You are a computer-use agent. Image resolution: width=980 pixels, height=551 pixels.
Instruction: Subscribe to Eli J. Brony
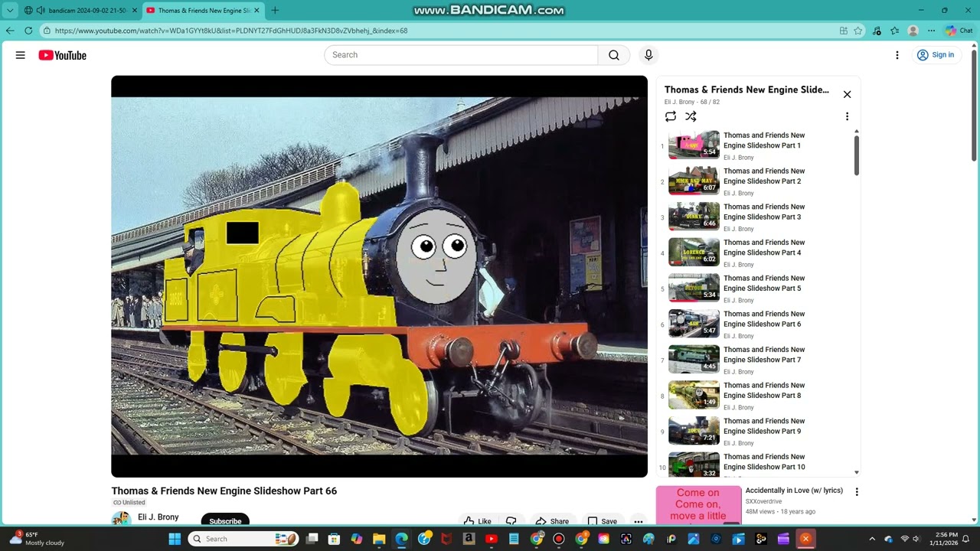tap(225, 520)
